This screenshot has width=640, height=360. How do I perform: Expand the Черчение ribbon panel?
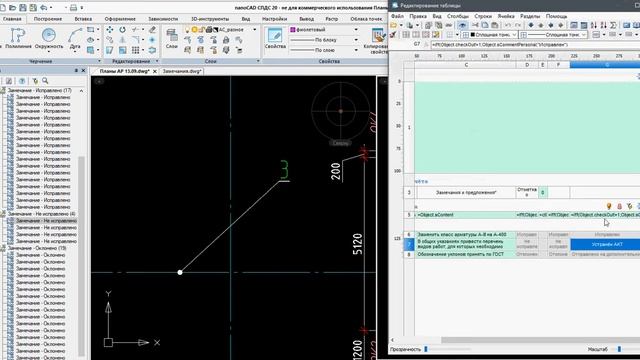click(99, 61)
